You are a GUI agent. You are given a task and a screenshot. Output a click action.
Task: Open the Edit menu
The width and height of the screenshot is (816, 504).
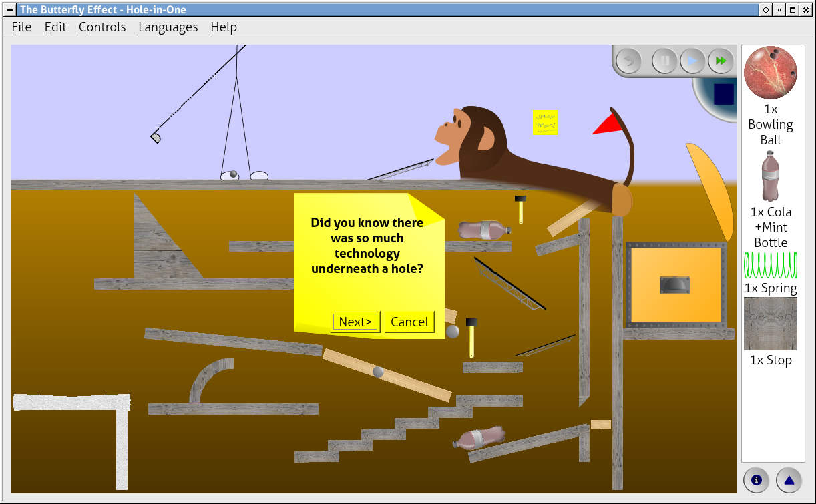pyautogui.click(x=55, y=27)
